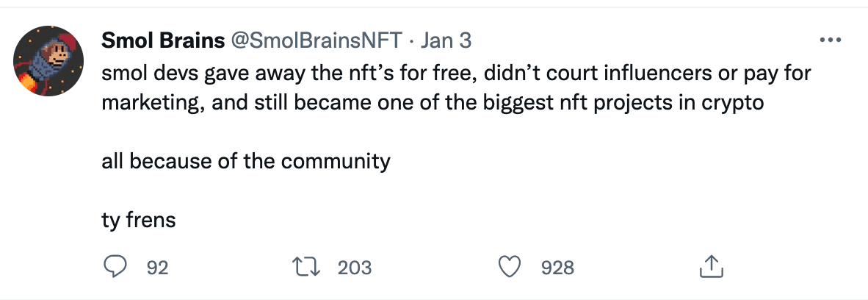
Task: Open the share tweet icon
Action: (709, 267)
